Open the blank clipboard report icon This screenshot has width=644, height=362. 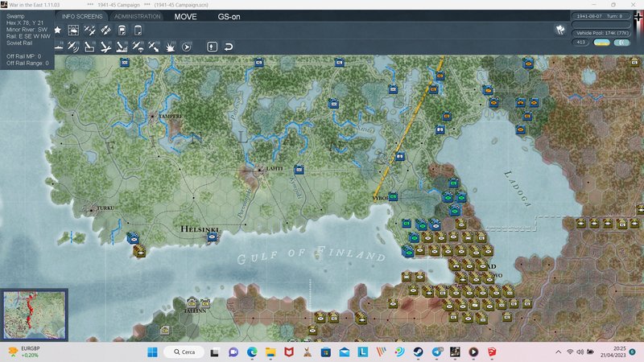[x=138, y=30]
